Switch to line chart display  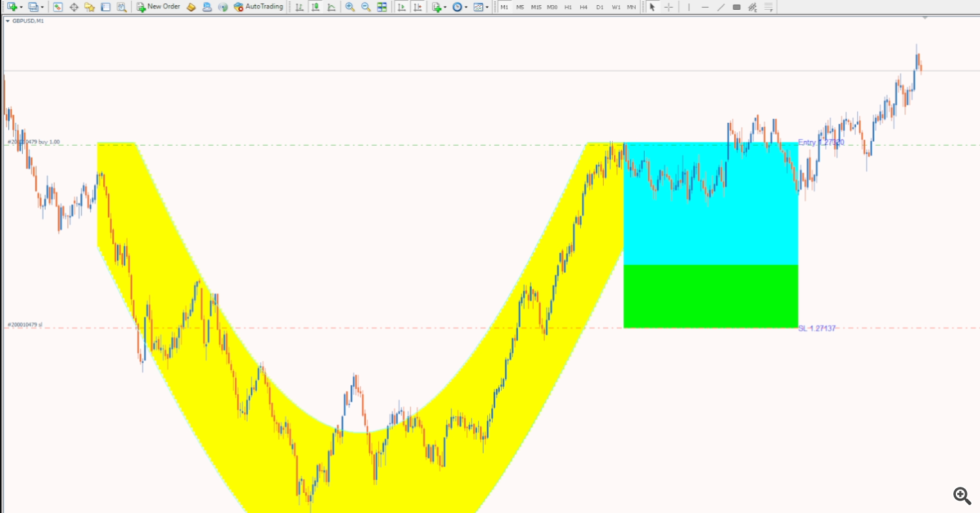click(x=331, y=7)
